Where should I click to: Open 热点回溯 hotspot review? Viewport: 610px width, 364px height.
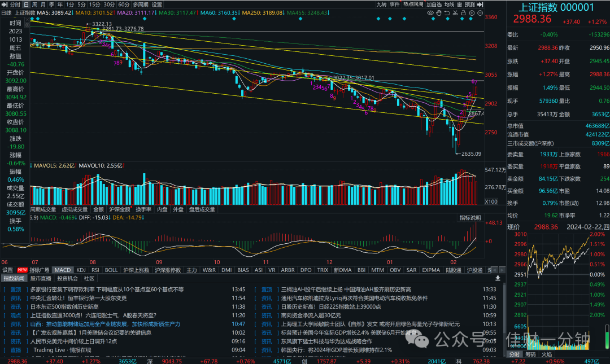click(413, 5)
